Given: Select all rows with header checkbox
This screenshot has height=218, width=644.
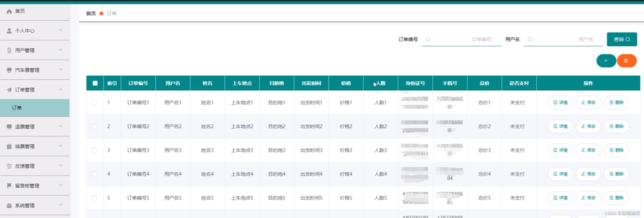Looking at the screenshot, I should 95,83.
